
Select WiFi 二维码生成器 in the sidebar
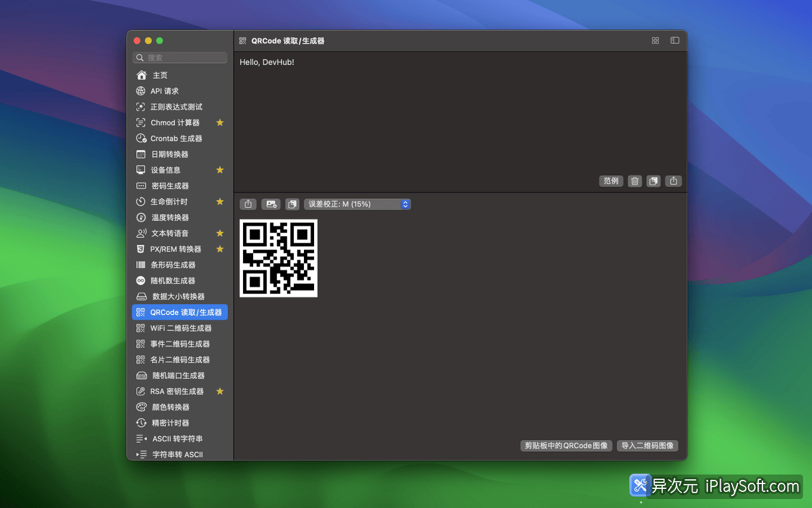[179, 328]
